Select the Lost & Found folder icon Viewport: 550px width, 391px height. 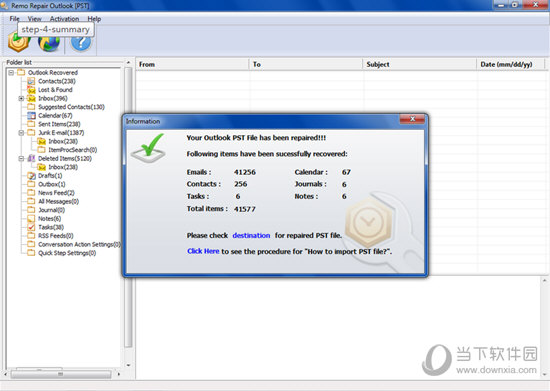pyautogui.click(x=31, y=90)
